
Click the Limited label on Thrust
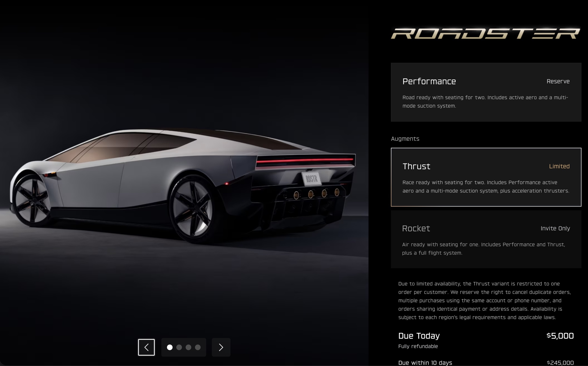click(559, 166)
